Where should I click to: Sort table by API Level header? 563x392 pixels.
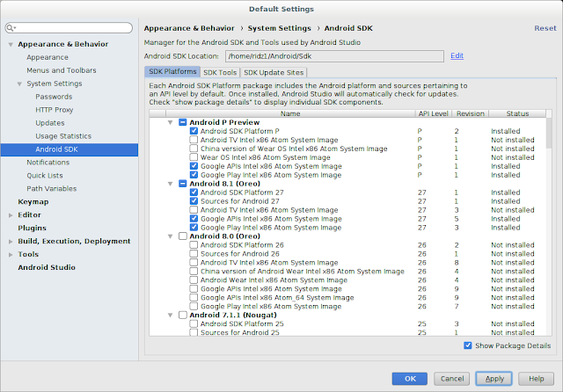pyautogui.click(x=434, y=113)
